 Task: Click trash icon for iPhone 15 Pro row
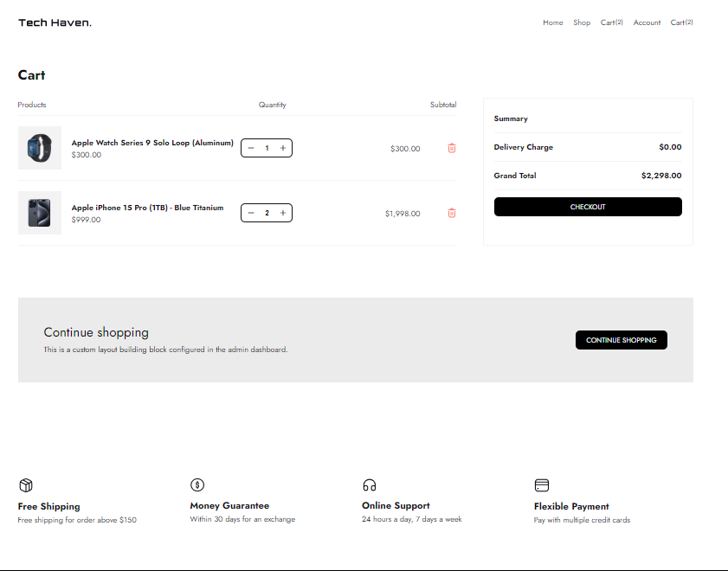[x=451, y=213]
